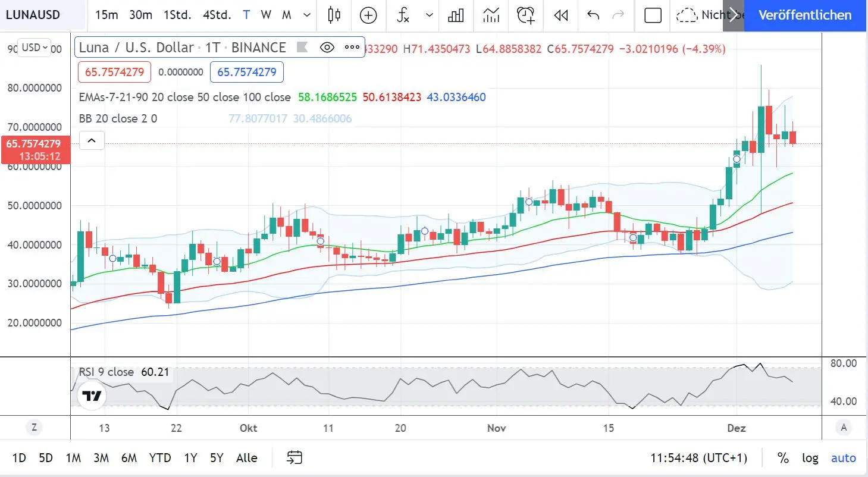Click the TradingView logo in the RSI pane
This screenshot has width=868, height=477.
coord(92,396)
